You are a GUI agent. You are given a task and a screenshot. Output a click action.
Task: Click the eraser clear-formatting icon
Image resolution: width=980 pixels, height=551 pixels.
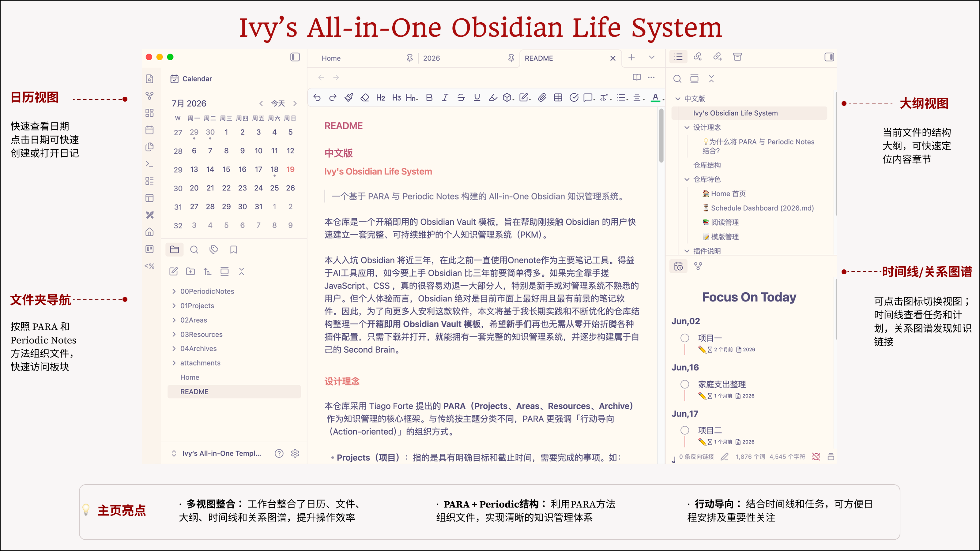[x=365, y=98]
